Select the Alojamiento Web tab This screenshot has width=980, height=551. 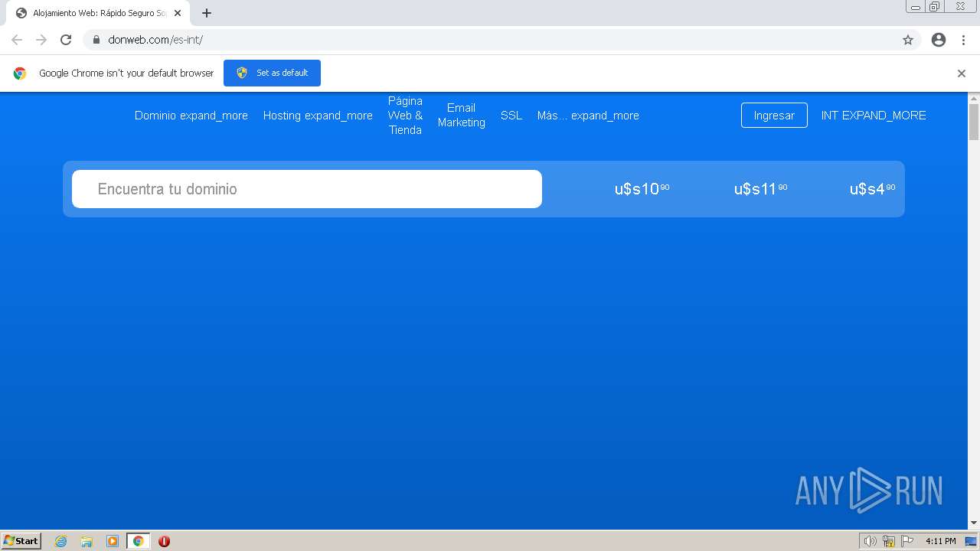(98, 13)
